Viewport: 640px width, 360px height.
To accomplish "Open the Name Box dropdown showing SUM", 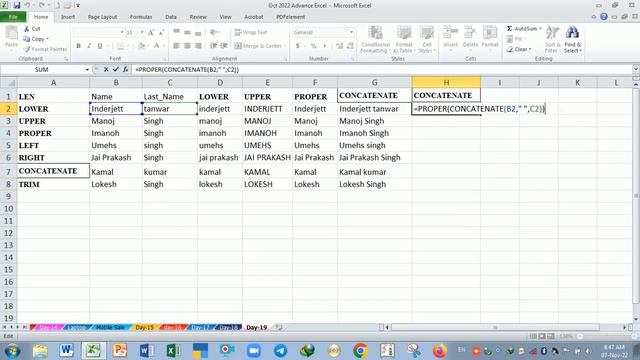I will coord(87,70).
